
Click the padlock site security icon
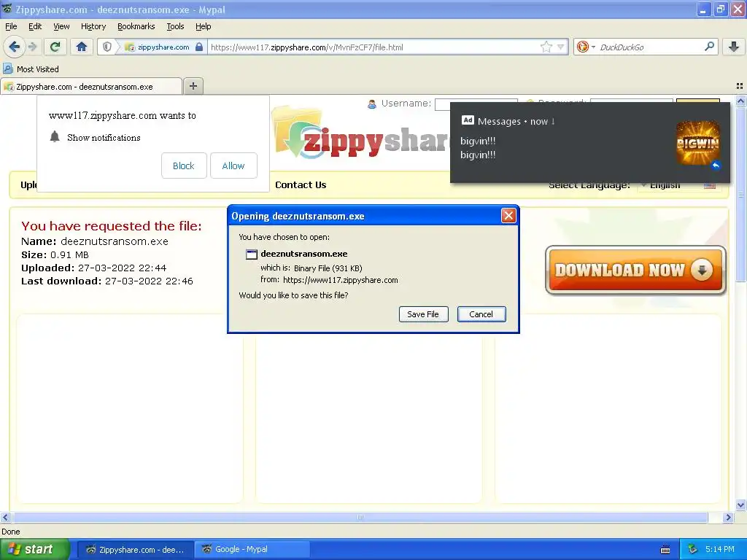pyautogui.click(x=199, y=47)
